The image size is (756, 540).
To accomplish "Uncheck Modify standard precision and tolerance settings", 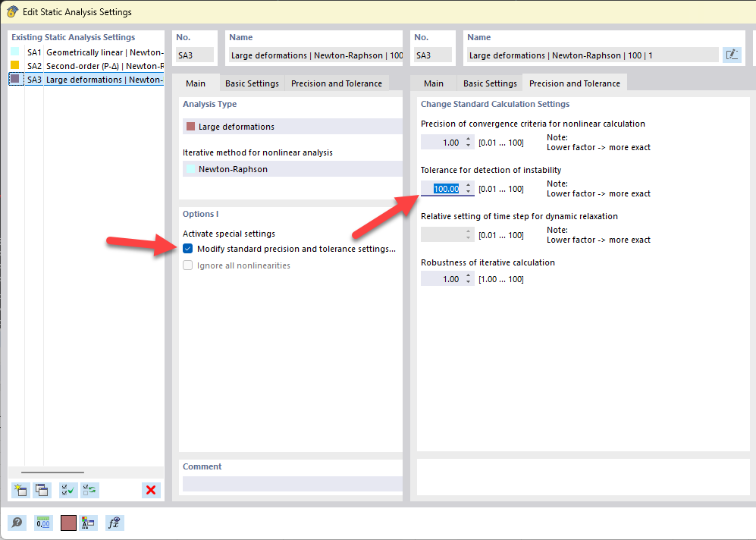I will coord(187,249).
